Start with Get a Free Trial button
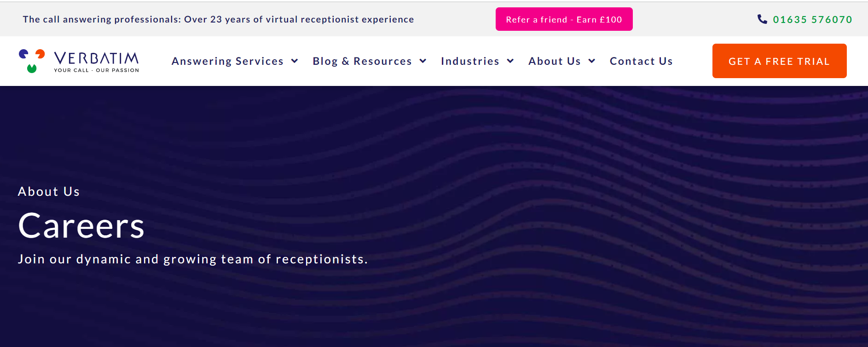 779,61
